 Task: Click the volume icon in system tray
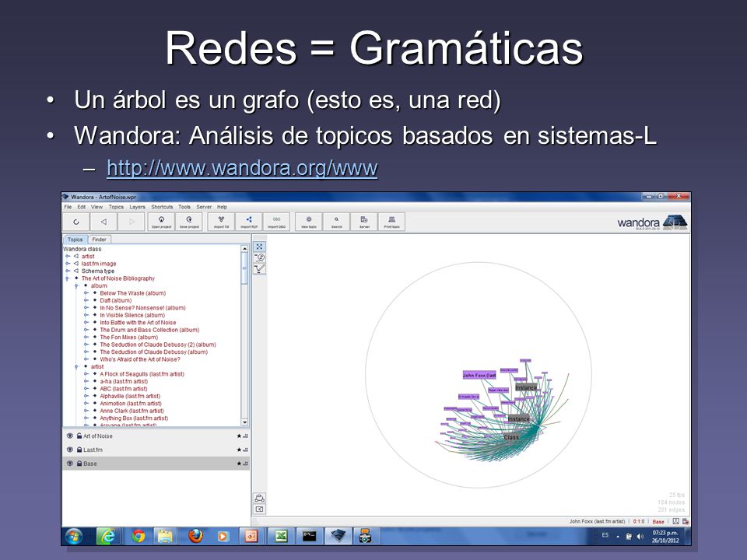640,537
